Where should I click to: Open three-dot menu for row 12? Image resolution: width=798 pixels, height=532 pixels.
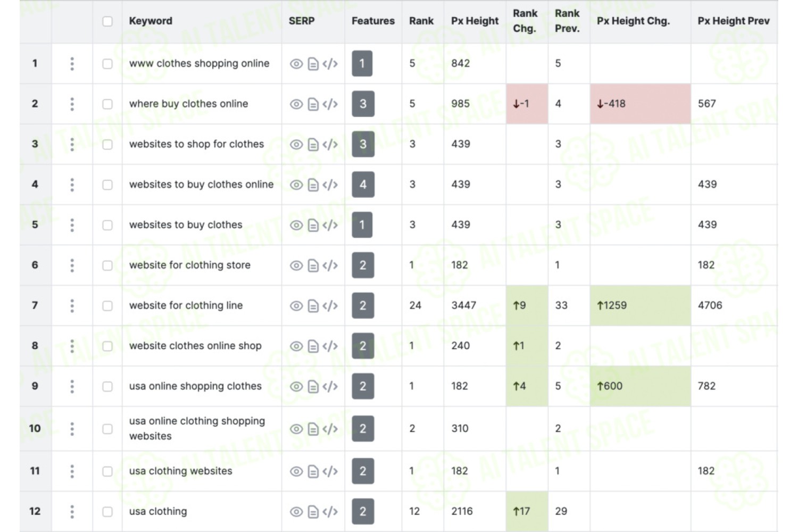pyautogui.click(x=72, y=512)
